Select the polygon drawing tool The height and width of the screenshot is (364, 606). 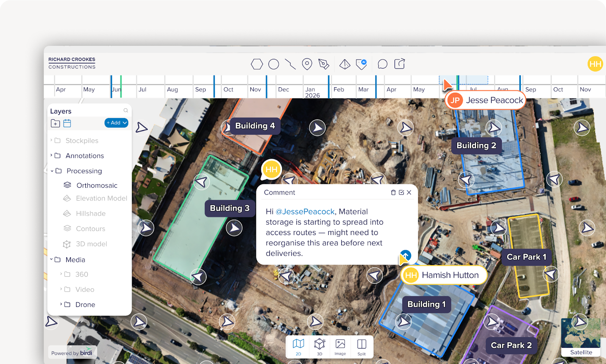257,64
